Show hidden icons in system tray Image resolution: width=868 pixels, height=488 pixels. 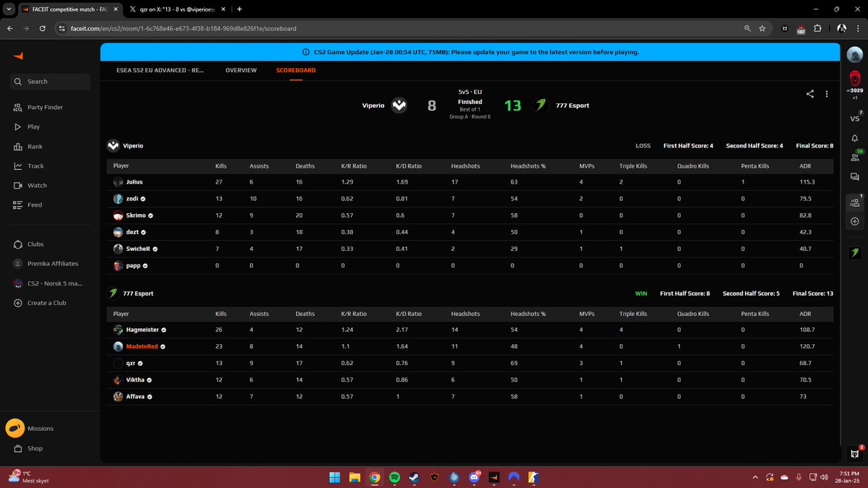(757, 477)
